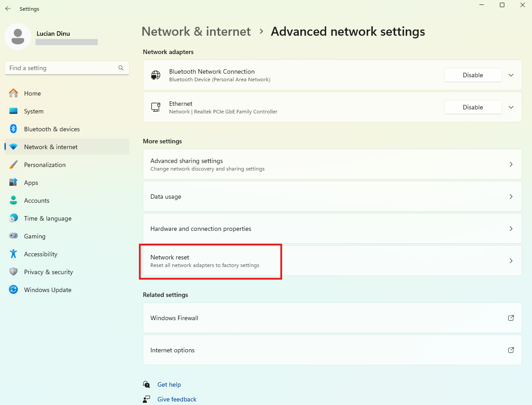Viewport: 532px width, 405px height.
Task: Open Bluetooth & devices section
Action: [67, 129]
